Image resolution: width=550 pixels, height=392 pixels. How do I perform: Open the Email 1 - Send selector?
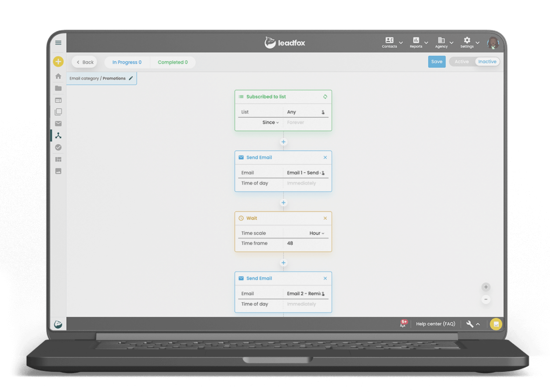coord(306,173)
